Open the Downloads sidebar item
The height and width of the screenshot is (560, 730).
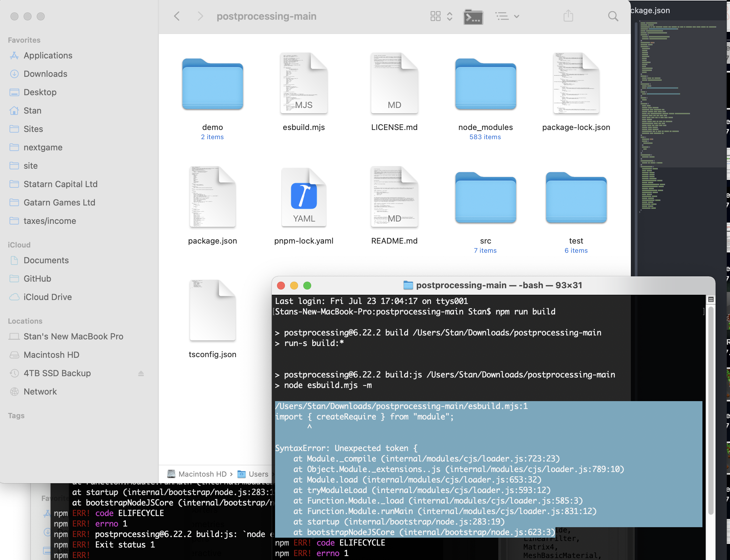pyautogui.click(x=45, y=74)
